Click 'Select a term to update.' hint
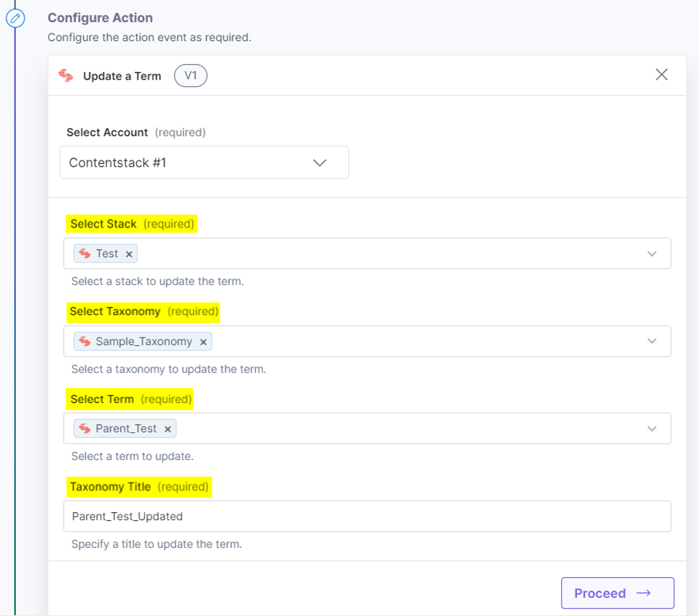 point(132,456)
